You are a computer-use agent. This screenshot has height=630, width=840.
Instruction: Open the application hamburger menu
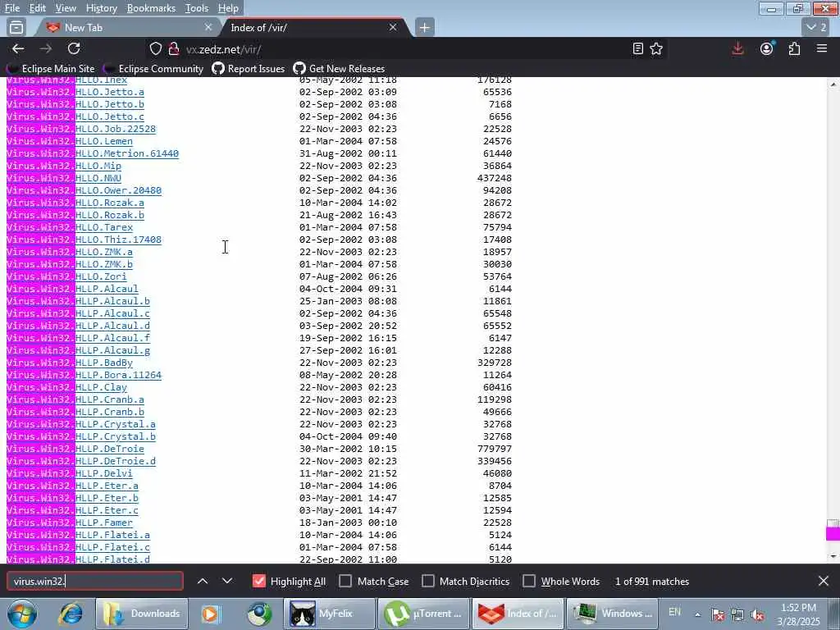[x=822, y=48]
